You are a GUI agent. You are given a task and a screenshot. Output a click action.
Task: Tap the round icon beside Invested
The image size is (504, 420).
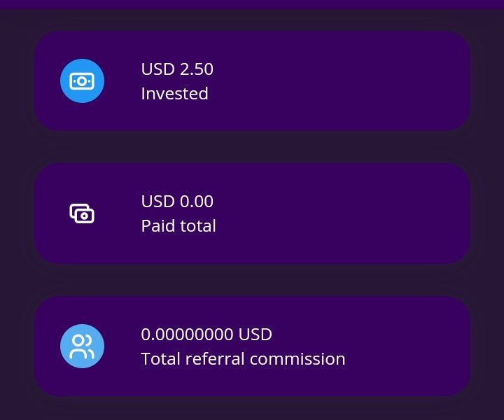(82, 81)
